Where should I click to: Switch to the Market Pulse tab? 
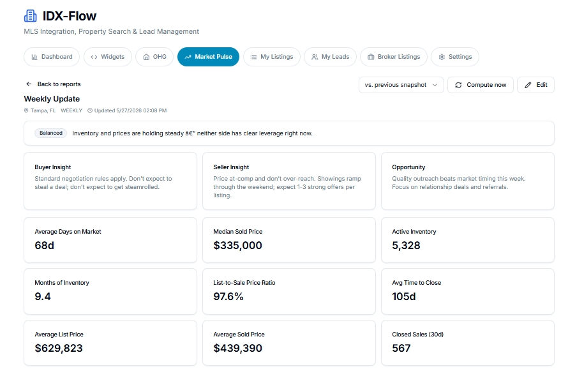(x=208, y=57)
